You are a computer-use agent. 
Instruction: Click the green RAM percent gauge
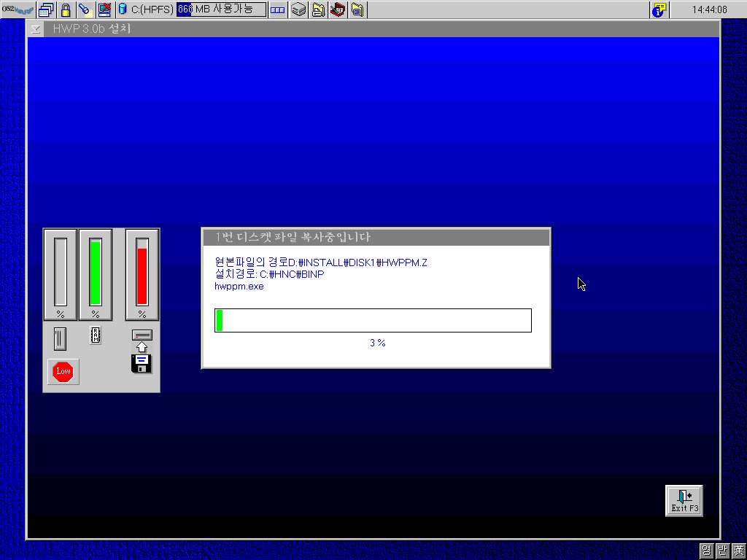pyautogui.click(x=96, y=275)
